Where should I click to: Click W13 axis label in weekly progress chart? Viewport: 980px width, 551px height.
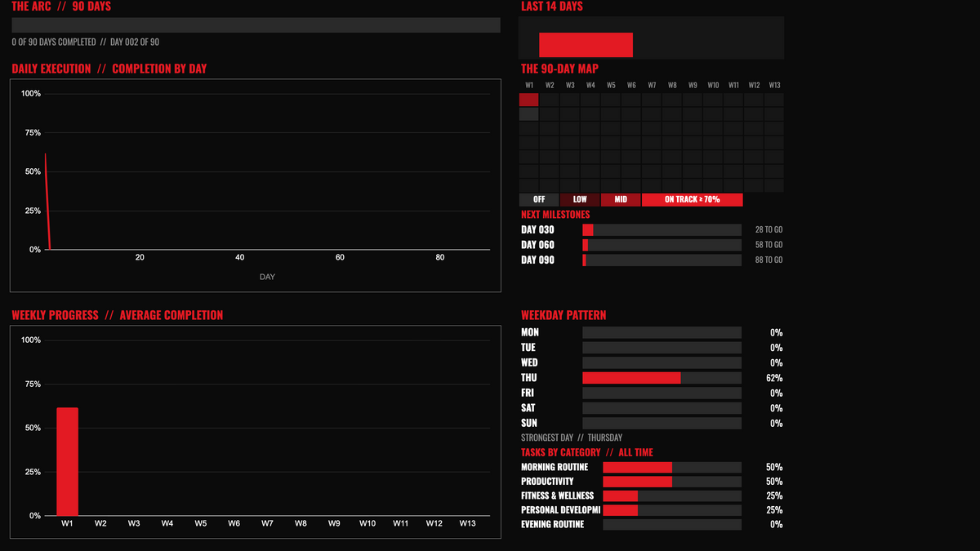click(467, 523)
